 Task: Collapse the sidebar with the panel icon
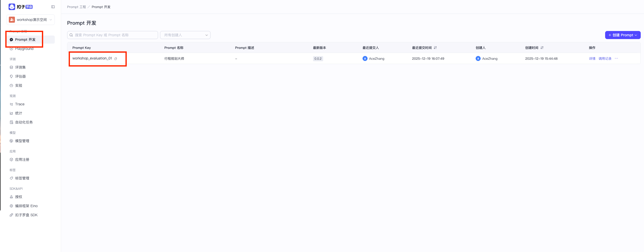53,7
